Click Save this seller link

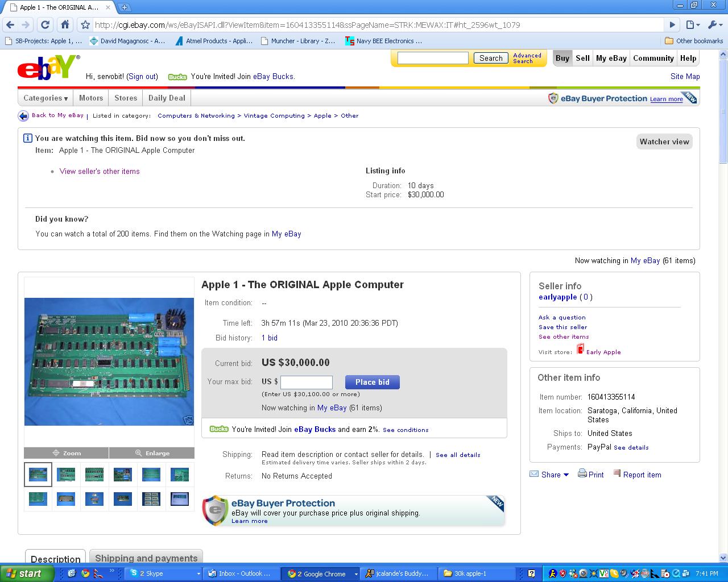pyautogui.click(x=563, y=327)
